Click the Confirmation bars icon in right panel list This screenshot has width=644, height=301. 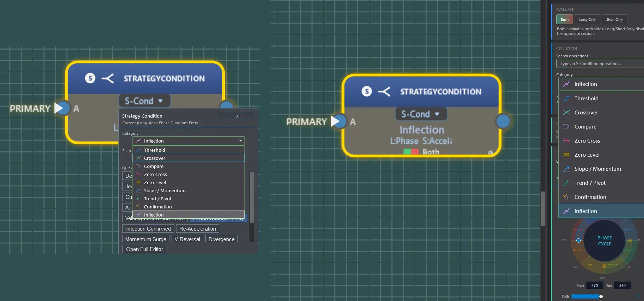(566, 197)
